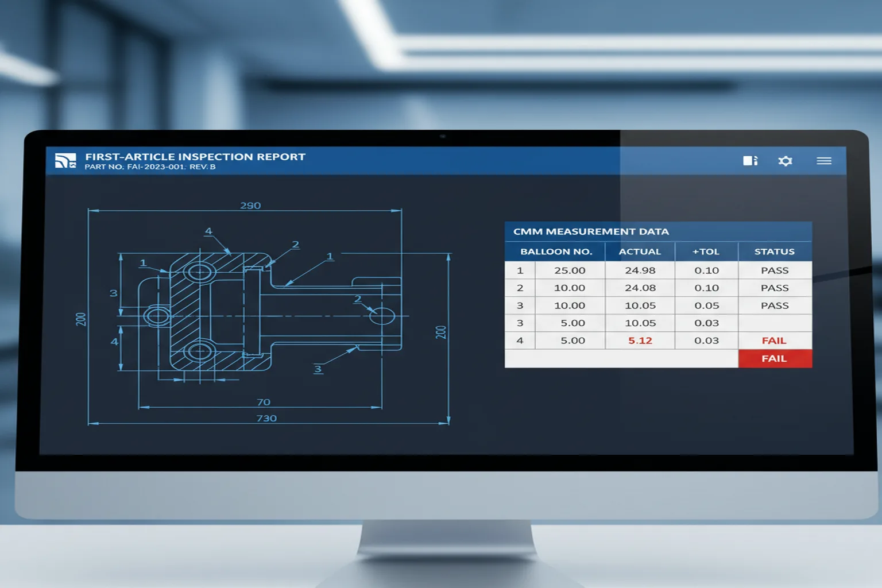
Task: Click the '0.10' tolerance in the 24.98 row
Action: tap(706, 270)
